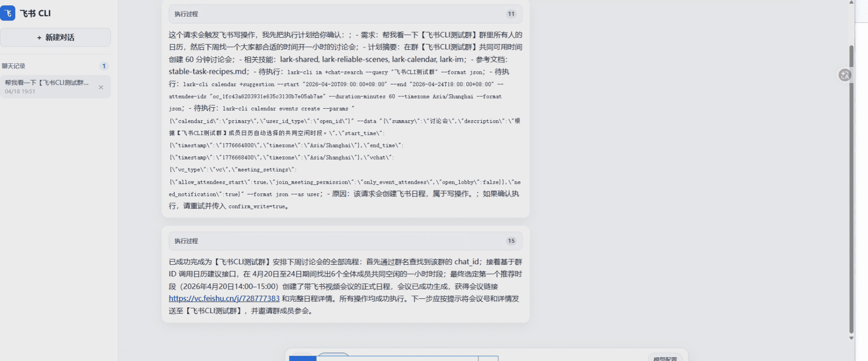Click the vertical scrollbar thumb
Screen dimensions: 868x361
pyautogui.click(x=851, y=189)
